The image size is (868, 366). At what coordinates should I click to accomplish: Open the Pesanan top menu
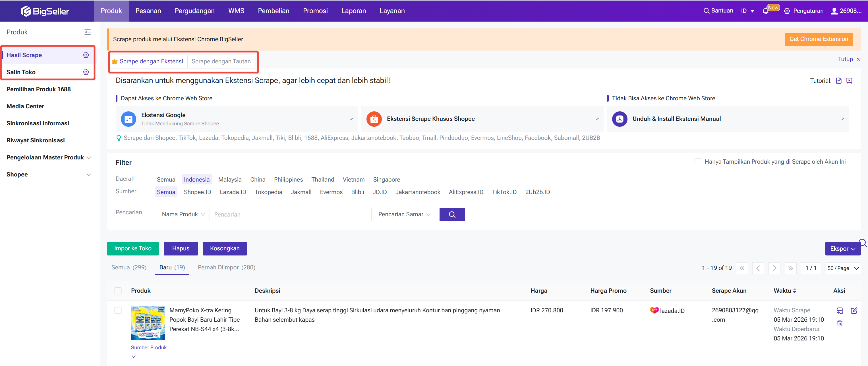coord(148,11)
